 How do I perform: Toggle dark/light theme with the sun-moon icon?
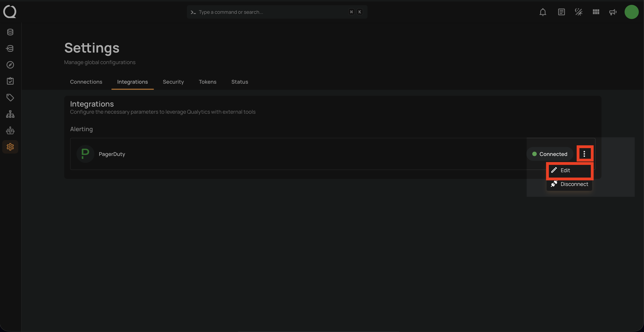pos(579,12)
